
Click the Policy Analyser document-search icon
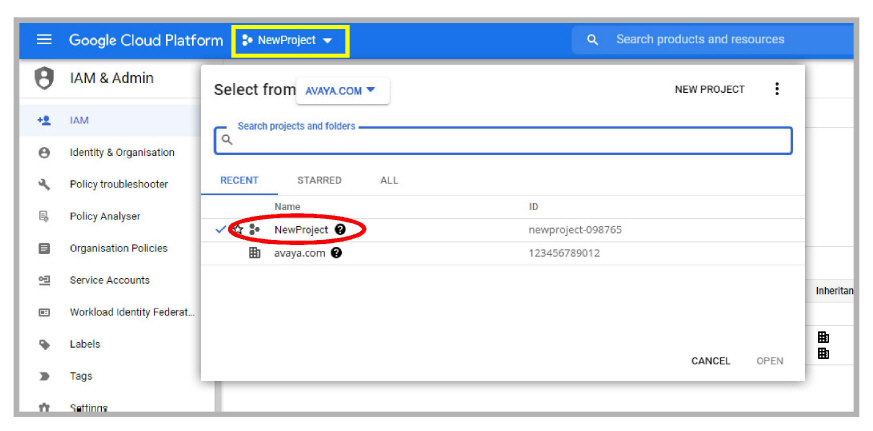coord(44,216)
